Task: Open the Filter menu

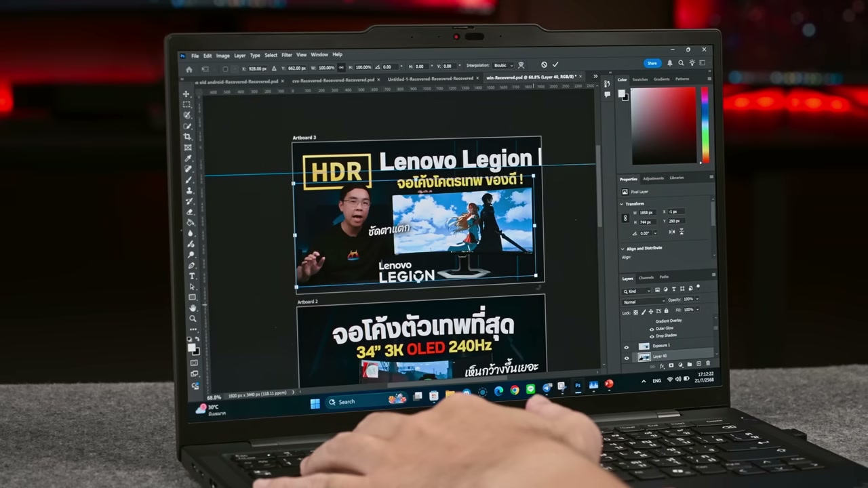Action: 287,55
